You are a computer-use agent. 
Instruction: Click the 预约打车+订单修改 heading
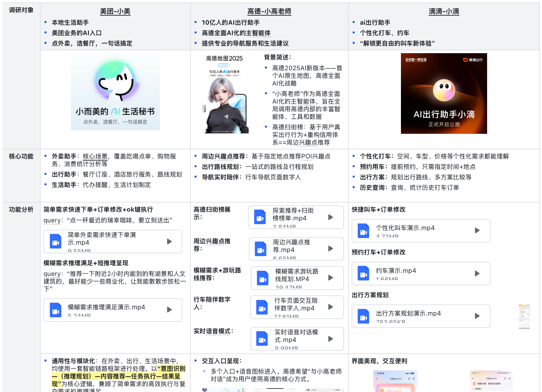click(x=378, y=252)
